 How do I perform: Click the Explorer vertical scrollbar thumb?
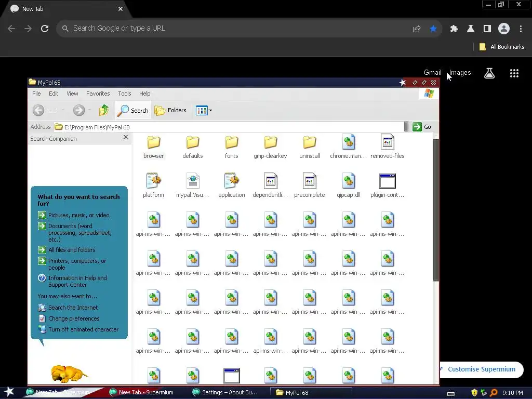[436, 210]
